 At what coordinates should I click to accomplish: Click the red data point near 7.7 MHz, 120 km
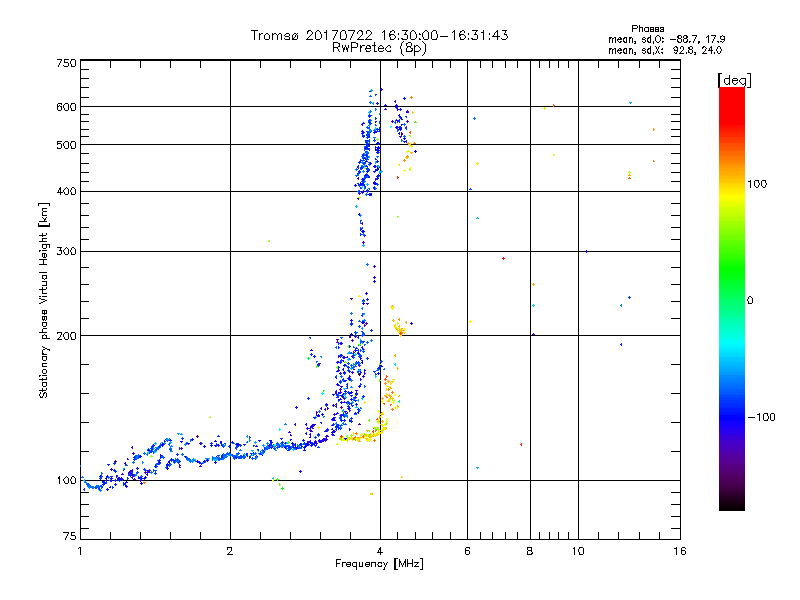(521, 444)
